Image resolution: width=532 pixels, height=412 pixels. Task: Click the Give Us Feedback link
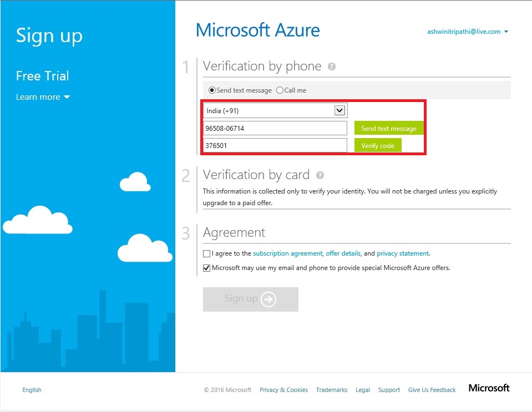[432, 390]
